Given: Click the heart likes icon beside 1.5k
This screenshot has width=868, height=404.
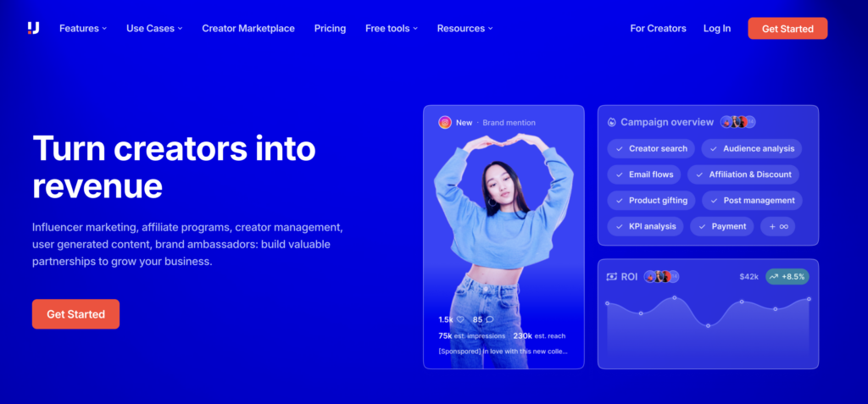Looking at the screenshot, I should (x=460, y=320).
